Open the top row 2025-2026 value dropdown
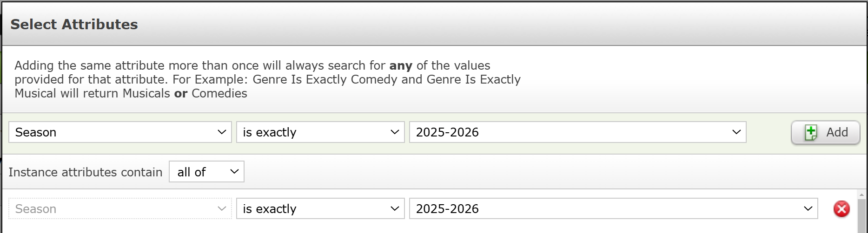This screenshot has width=868, height=233. coord(577,132)
